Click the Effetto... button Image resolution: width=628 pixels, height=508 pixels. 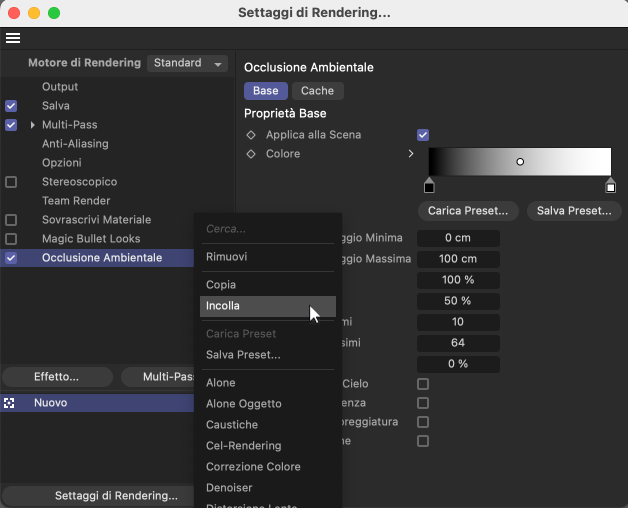coord(57,377)
